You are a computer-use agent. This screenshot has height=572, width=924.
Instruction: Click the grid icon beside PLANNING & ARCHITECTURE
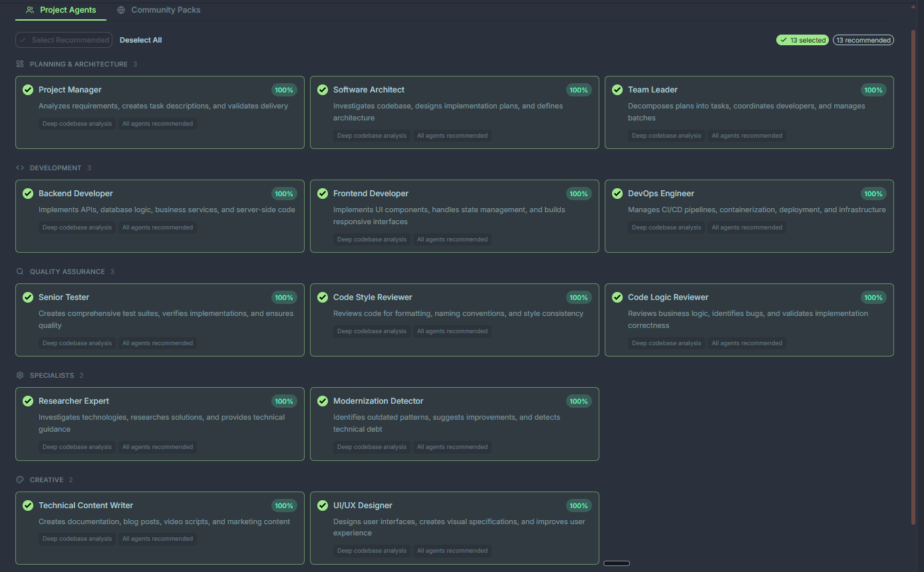pos(19,64)
